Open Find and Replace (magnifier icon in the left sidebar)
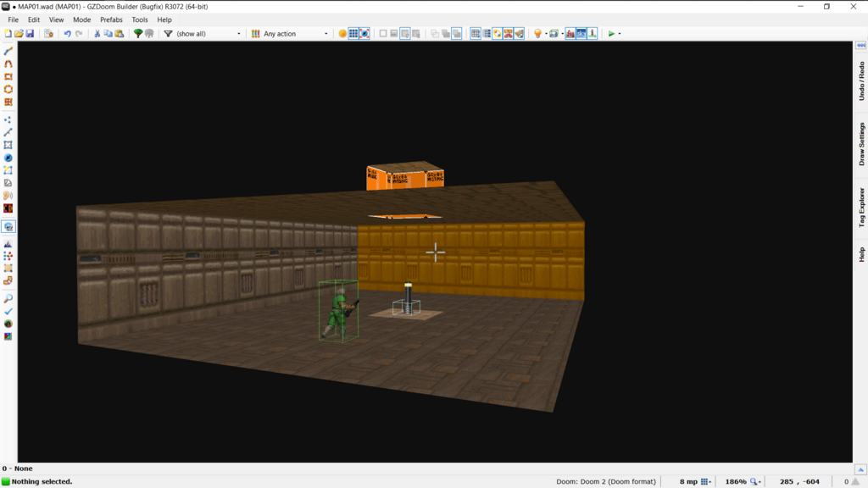 8,299
